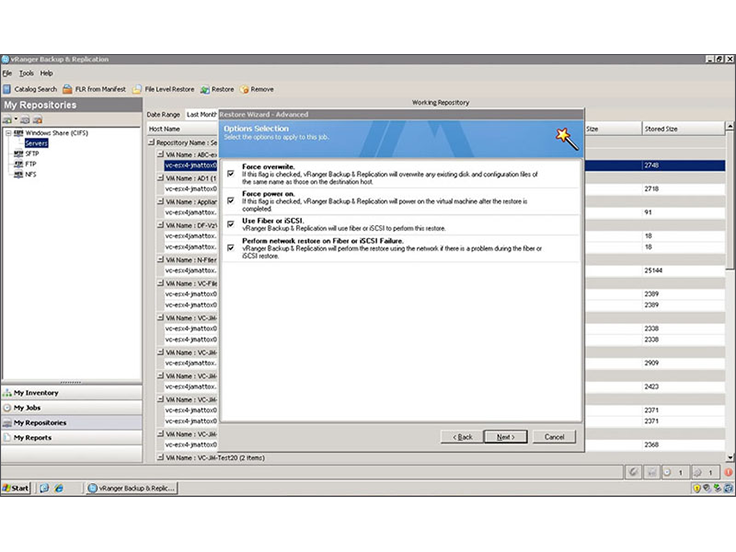Sort by the Host Name column

pos(182,129)
